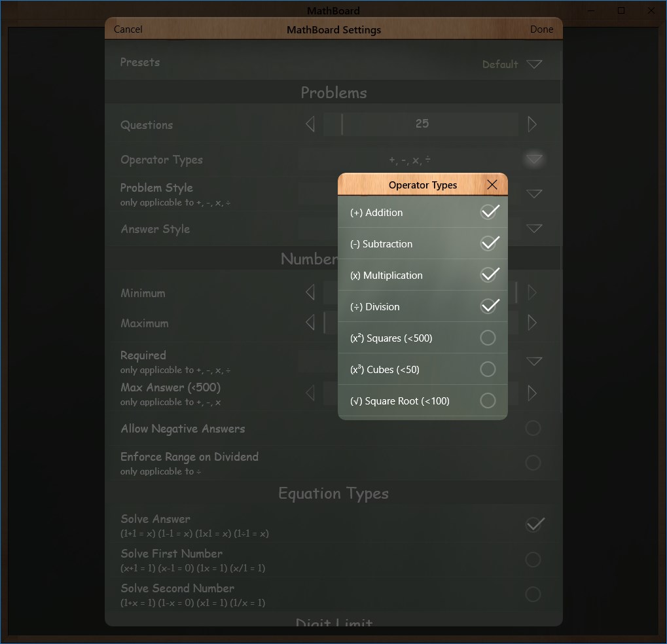Decrease the Minimum number value

310,292
